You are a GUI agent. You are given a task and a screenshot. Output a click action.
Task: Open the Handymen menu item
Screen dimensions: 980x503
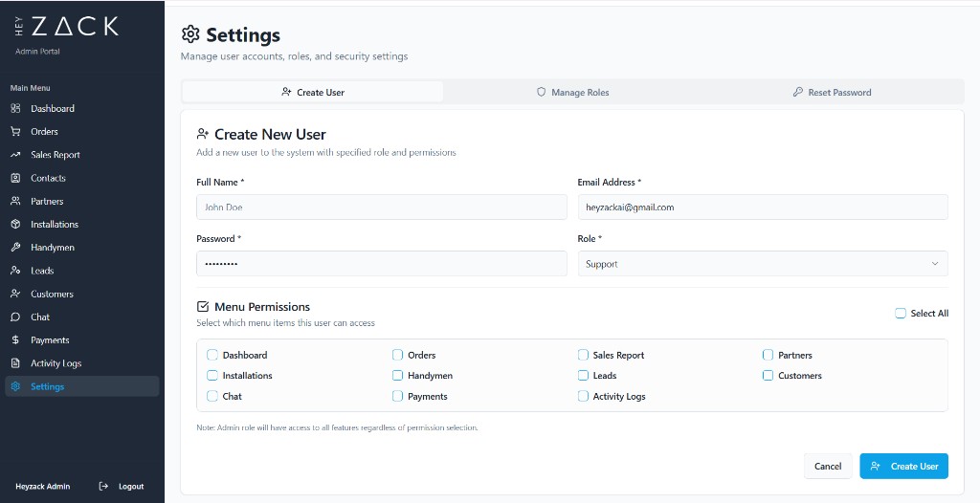pos(82,248)
